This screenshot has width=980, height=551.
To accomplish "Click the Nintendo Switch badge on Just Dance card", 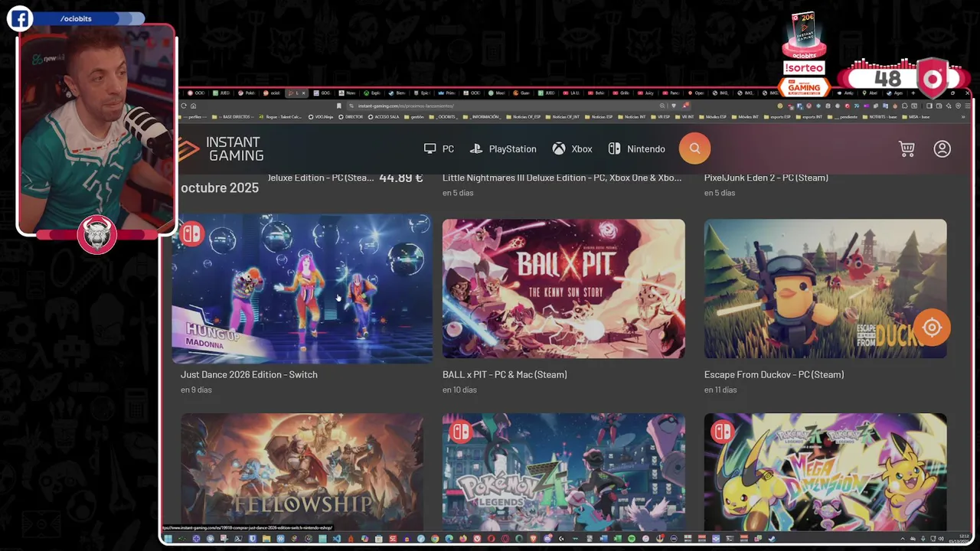I will coord(191,233).
